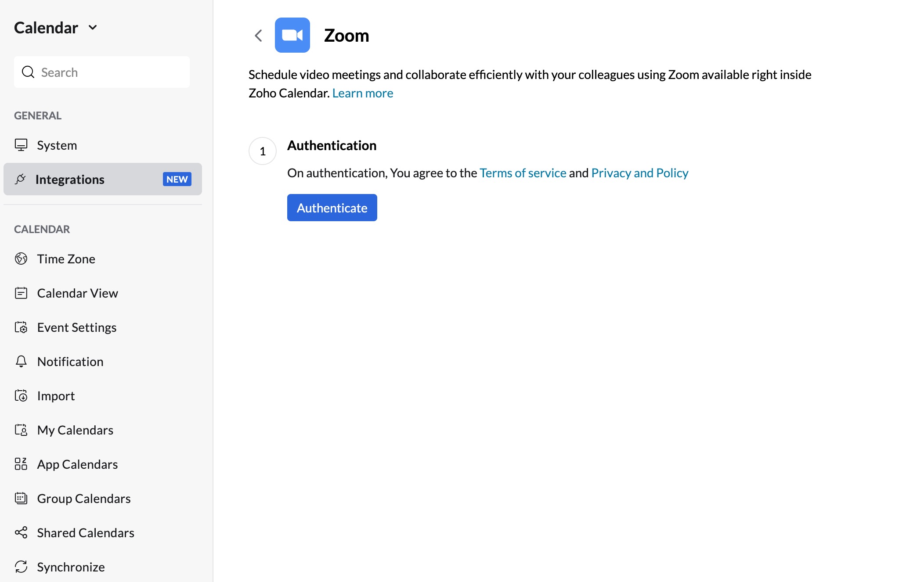Click the Event Settings gear-calendar icon
The image size is (924, 582).
click(21, 327)
